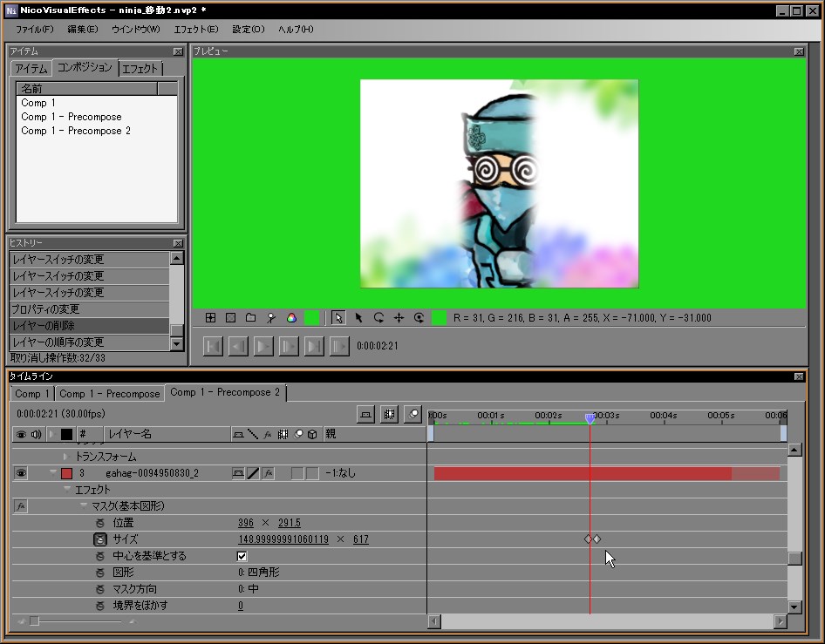The image size is (825, 644).
Task: Expand the トランスフォーム property group
Action: (x=65, y=457)
